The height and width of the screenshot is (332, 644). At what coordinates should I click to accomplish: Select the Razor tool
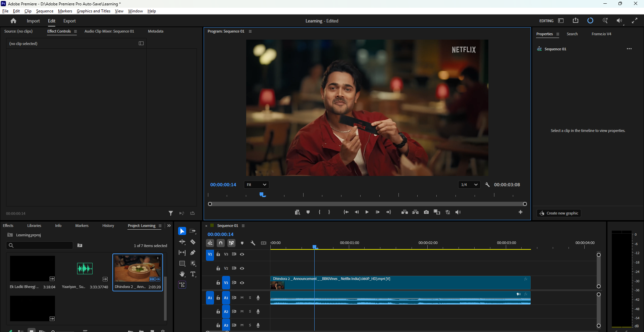193,242
